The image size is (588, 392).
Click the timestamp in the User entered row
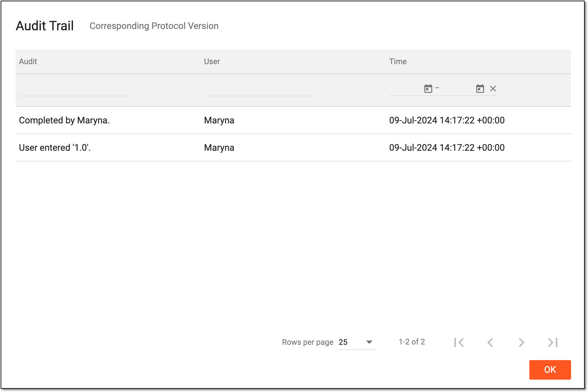pyautogui.click(x=447, y=147)
